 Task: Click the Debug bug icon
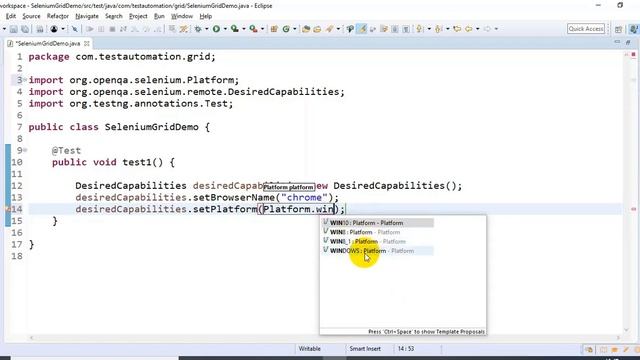tap(198, 29)
